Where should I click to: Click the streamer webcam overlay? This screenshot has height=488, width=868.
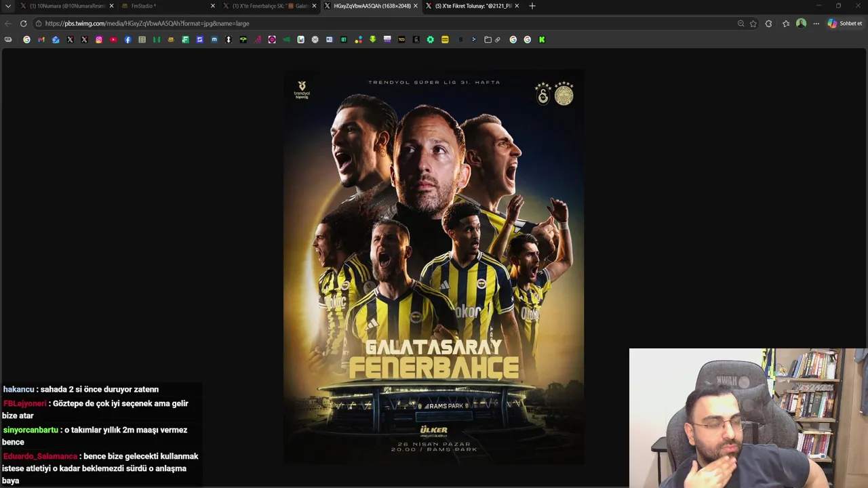(x=748, y=418)
